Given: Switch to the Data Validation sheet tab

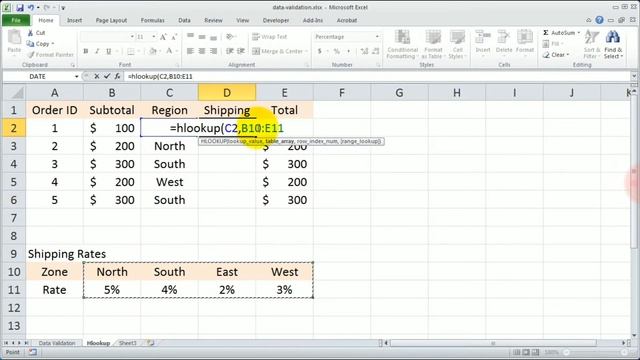Looking at the screenshot, I should (x=57, y=343).
